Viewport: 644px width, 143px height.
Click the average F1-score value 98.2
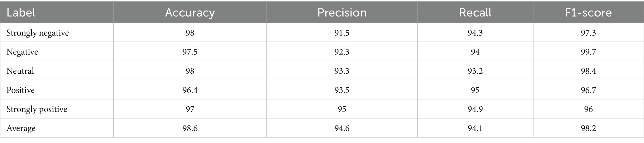588,128
